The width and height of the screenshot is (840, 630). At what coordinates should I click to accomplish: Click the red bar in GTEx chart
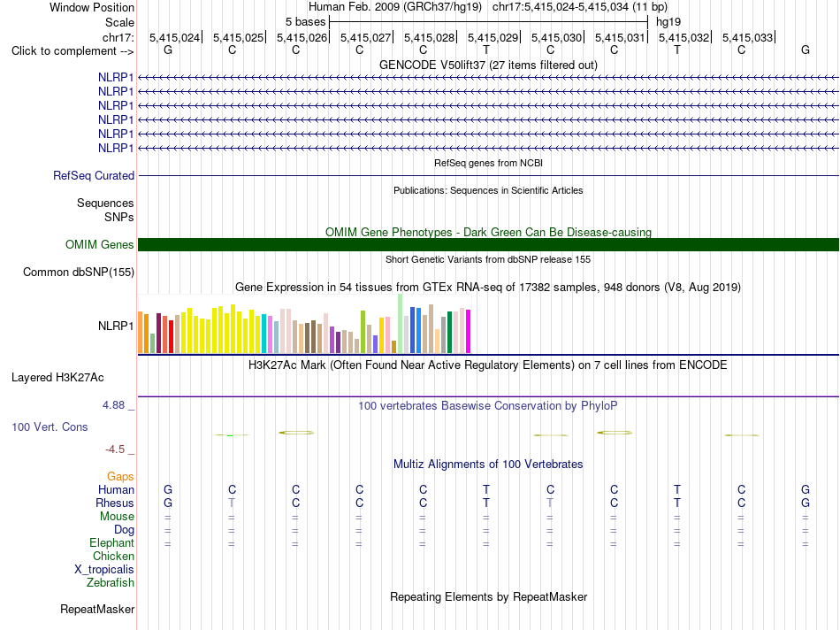[171, 337]
